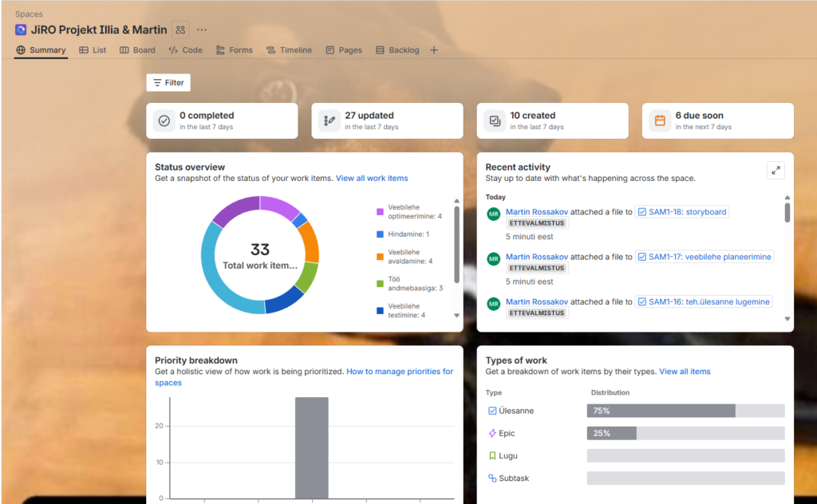The height and width of the screenshot is (504, 817).
Task: Click the purple Veebilehe optimeerimine legend swatch
Action: (x=381, y=212)
